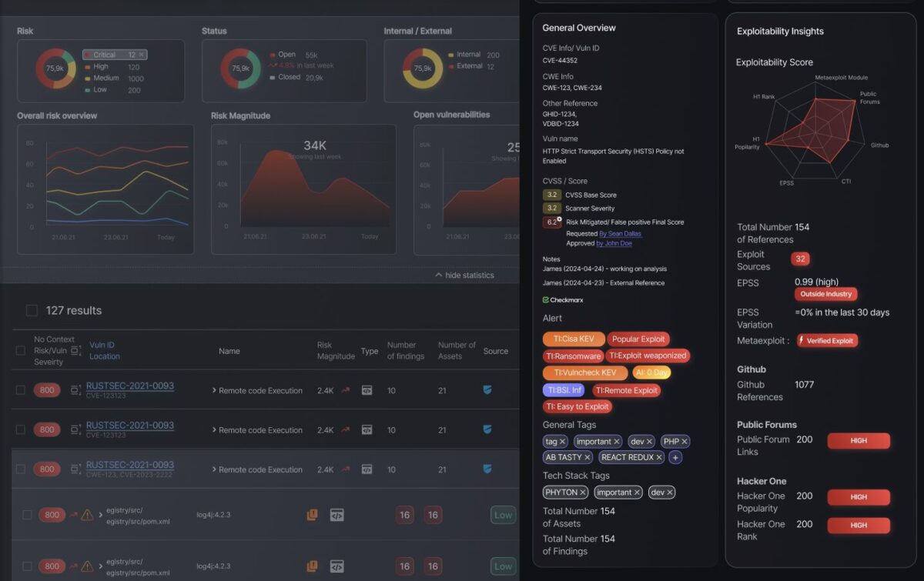Add a new general tag with plus button
The height and width of the screenshot is (581, 924).
coord(675,457)
